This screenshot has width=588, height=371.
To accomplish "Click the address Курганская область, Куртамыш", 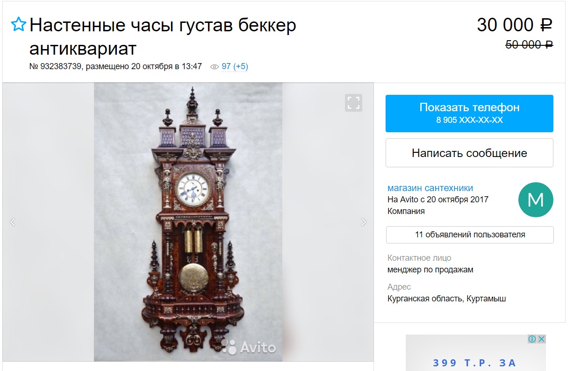I will 447,299.
